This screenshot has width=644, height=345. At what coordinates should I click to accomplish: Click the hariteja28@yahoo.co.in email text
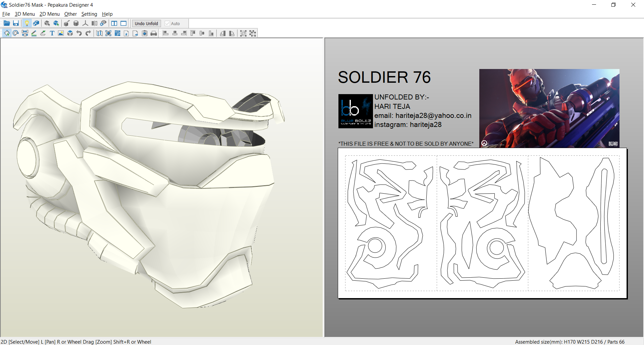(433, 116)
